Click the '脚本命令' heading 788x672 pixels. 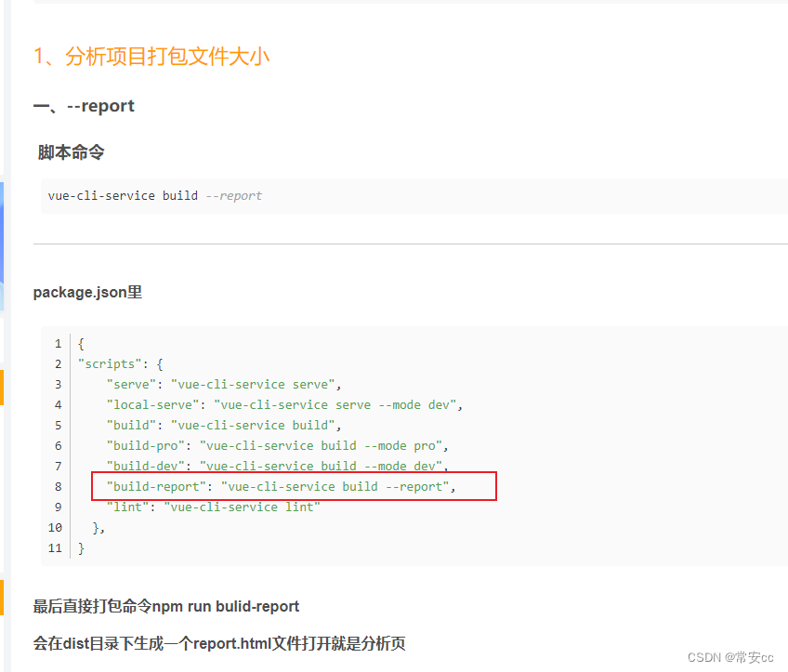71,152
